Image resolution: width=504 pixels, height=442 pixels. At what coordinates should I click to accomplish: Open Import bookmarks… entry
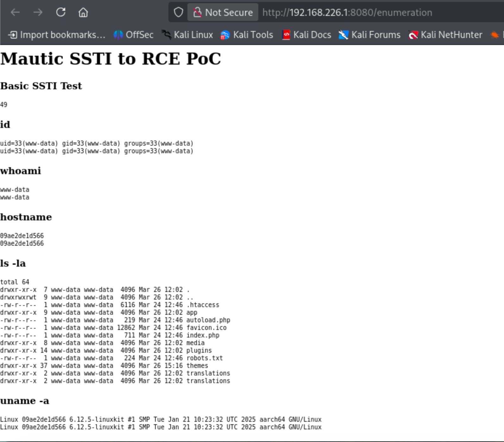57,35
